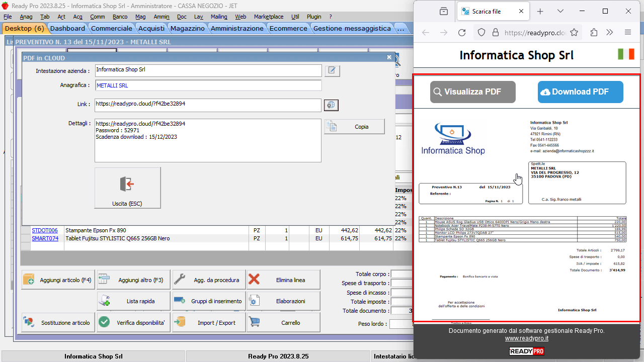
Task: Click the Copia button
Action: click(x=354, y=127)
